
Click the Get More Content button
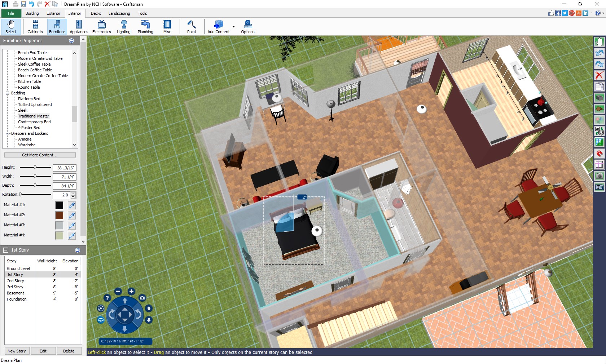tap(40, 155)
